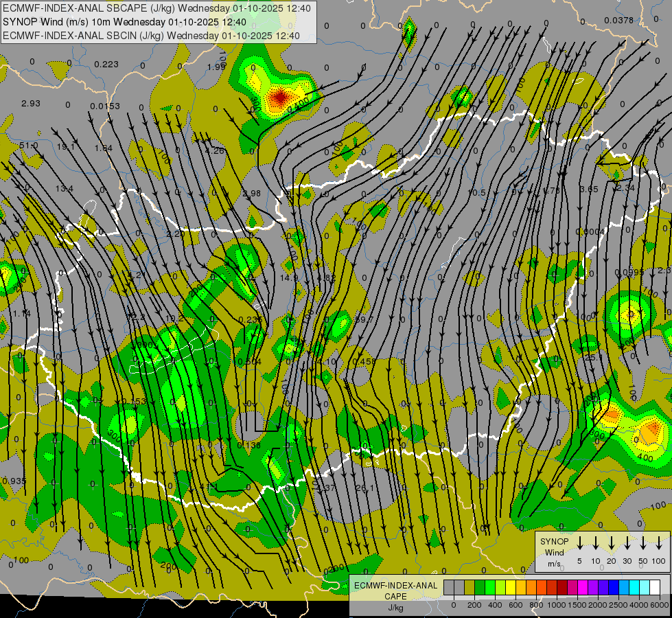Pick the olive 200 J/kg legend swatch

(x=470, y=588)
